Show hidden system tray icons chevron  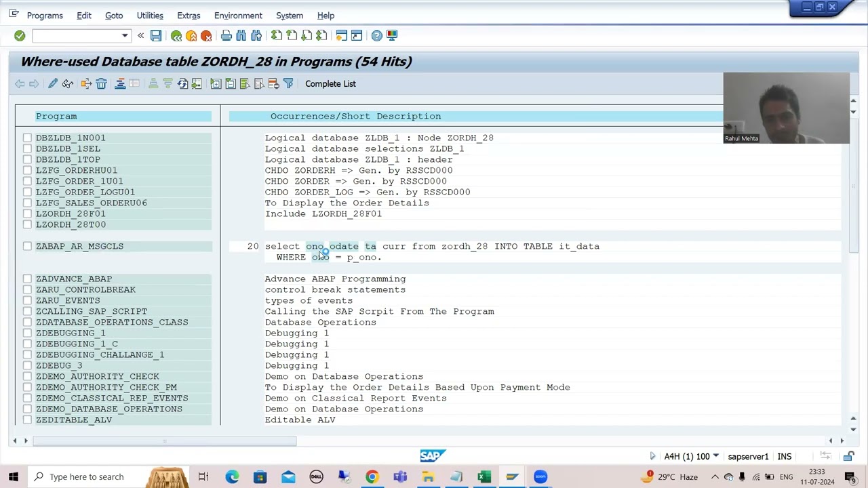715,477
